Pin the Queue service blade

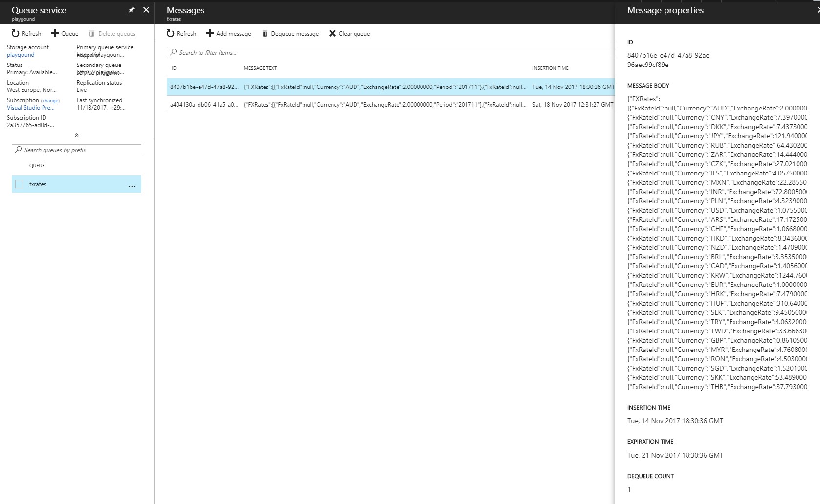pos(131,10)
